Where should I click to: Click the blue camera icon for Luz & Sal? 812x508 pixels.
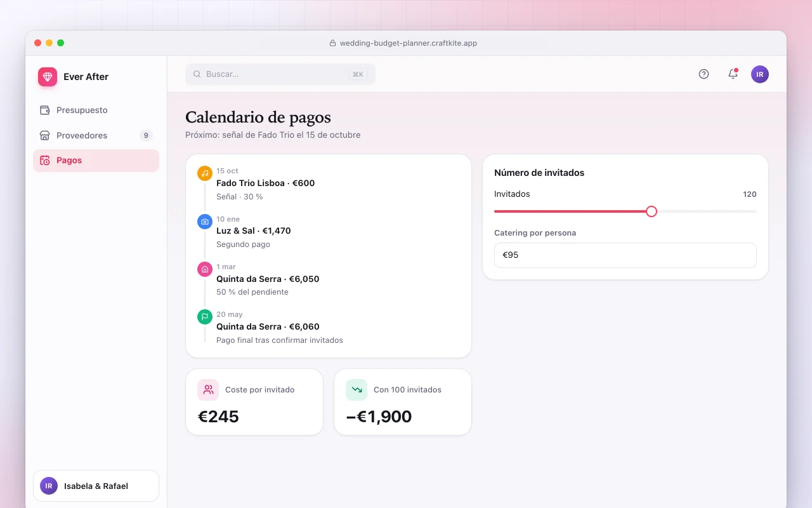coord(205,222)
